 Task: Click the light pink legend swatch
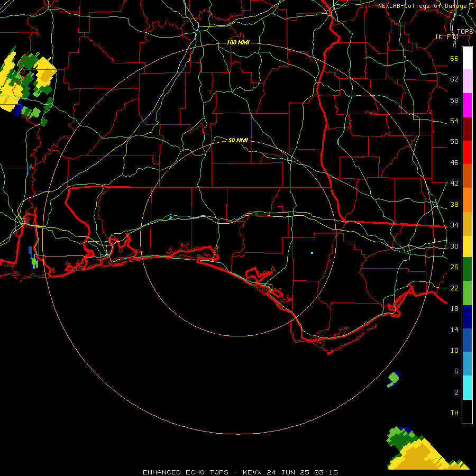click(x=467, y=81)
